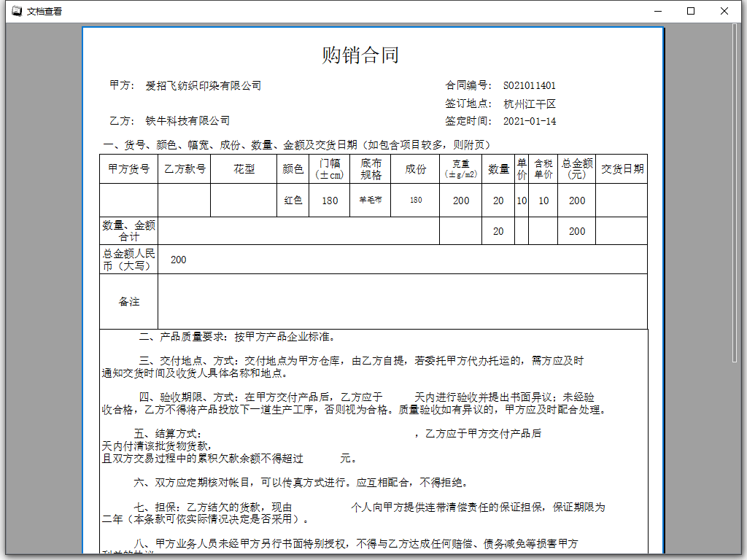Click the 颜色 column header

293,169
